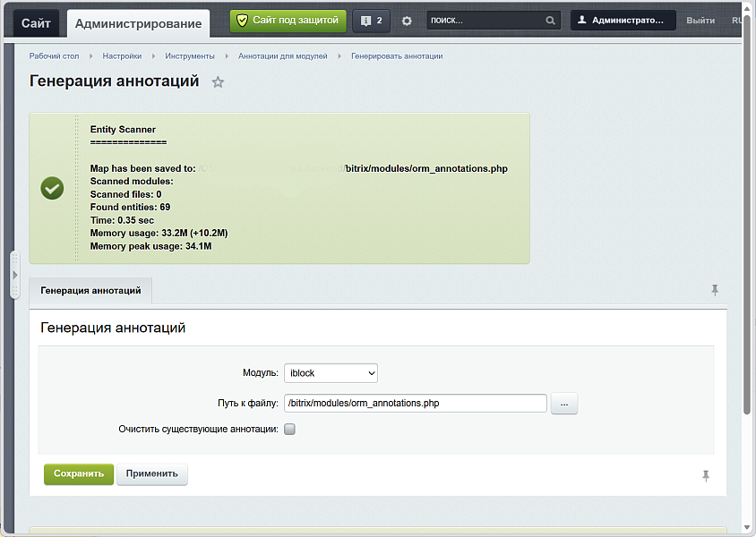
Task: Add page to favorites with star icon
Action: (x=218, y=82)
